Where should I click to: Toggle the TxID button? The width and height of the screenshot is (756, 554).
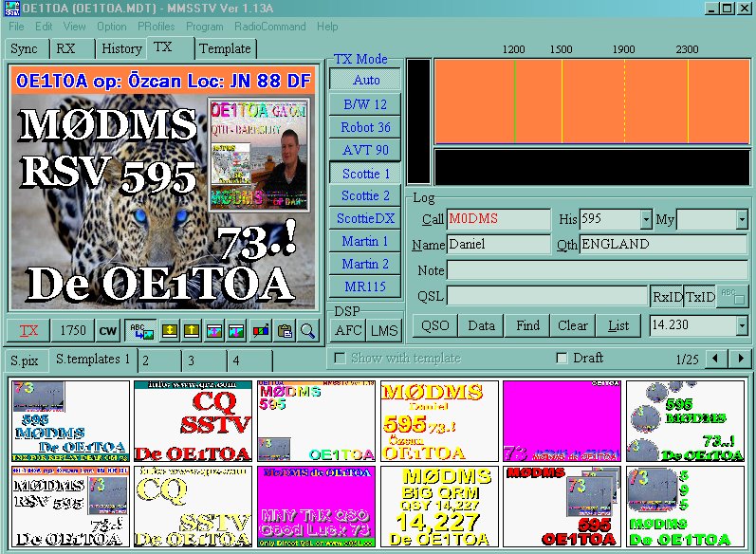[699, 297]
